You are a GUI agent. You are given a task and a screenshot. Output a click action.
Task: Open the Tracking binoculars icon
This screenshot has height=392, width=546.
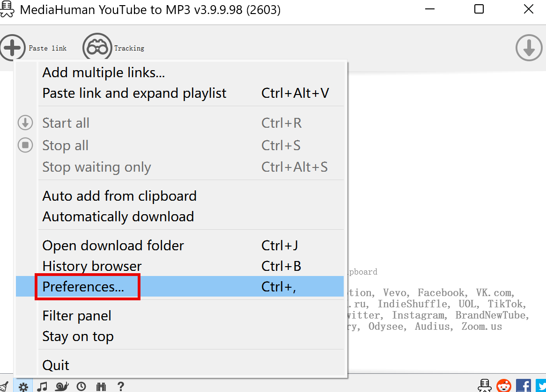[97, 47]
